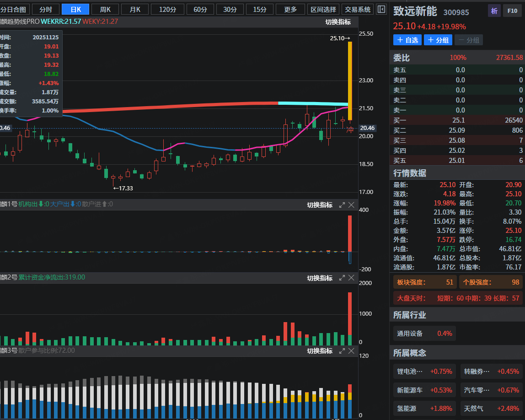Collapse the right sidebar panel icon
The height and width of the screenshot is (420, 525).
(x=381, y=9)
